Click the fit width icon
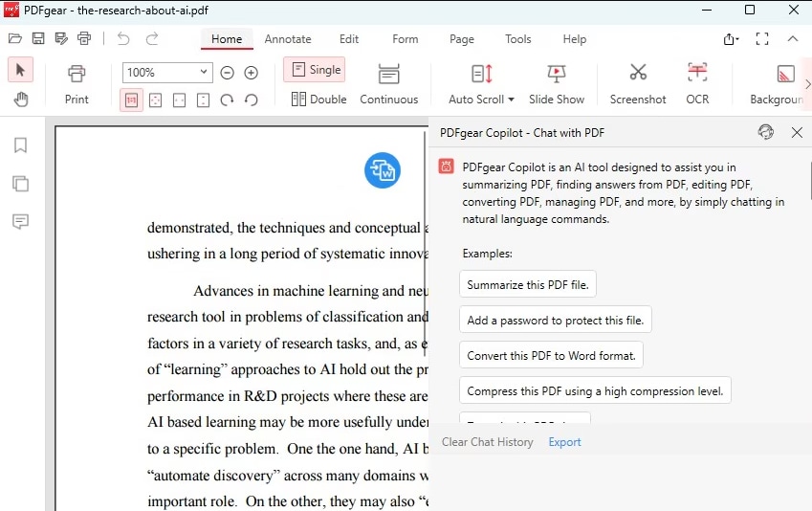 (x=179, y=100)
